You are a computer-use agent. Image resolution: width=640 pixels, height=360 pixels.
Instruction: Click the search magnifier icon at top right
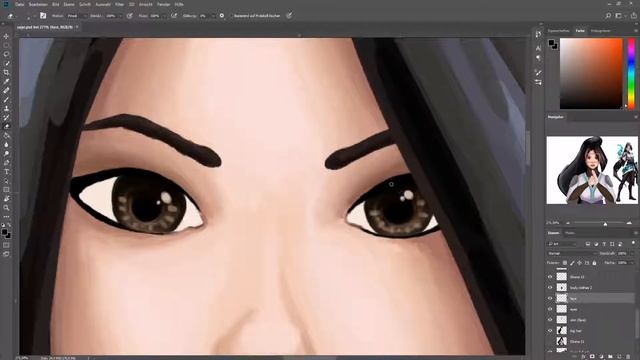608,16
